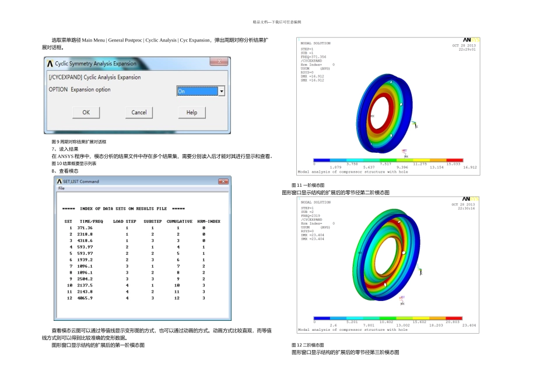Expand the Expansion option dropdown arrow
Image resolution: width=554 pixels, height=392 pixels.
(x=222, y=91)
